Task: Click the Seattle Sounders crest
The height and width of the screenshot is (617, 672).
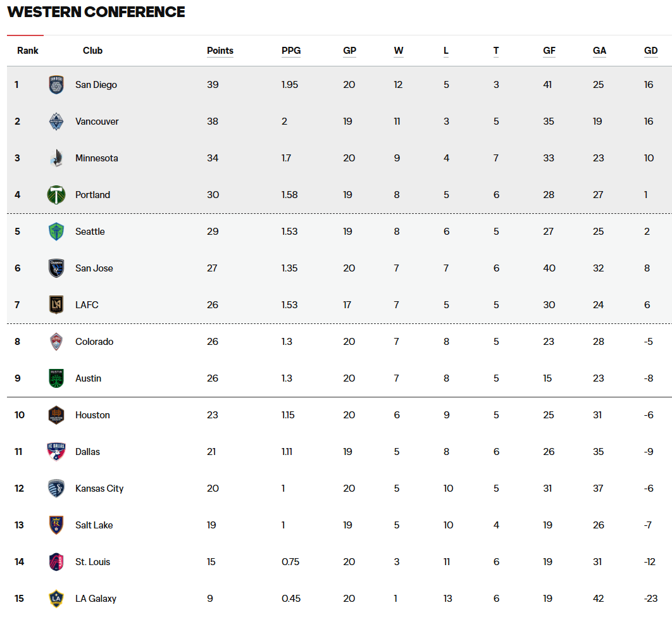Action: pos(56,232)
